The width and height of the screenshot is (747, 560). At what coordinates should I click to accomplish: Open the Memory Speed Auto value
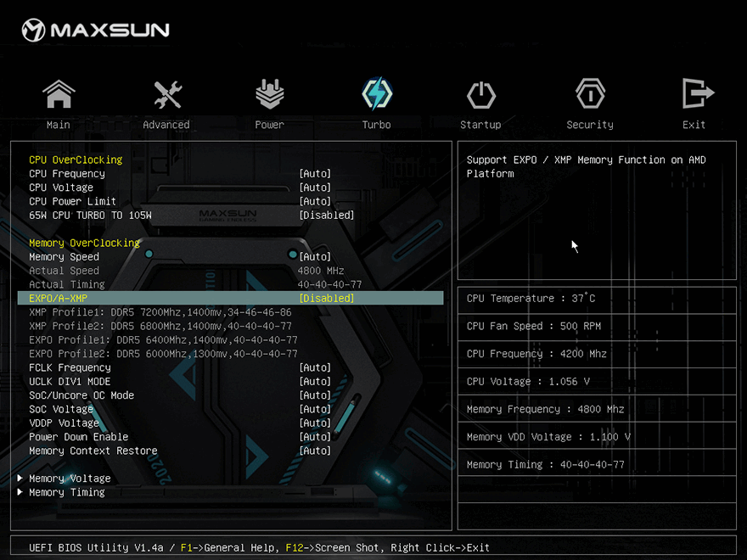click(315, 256)
